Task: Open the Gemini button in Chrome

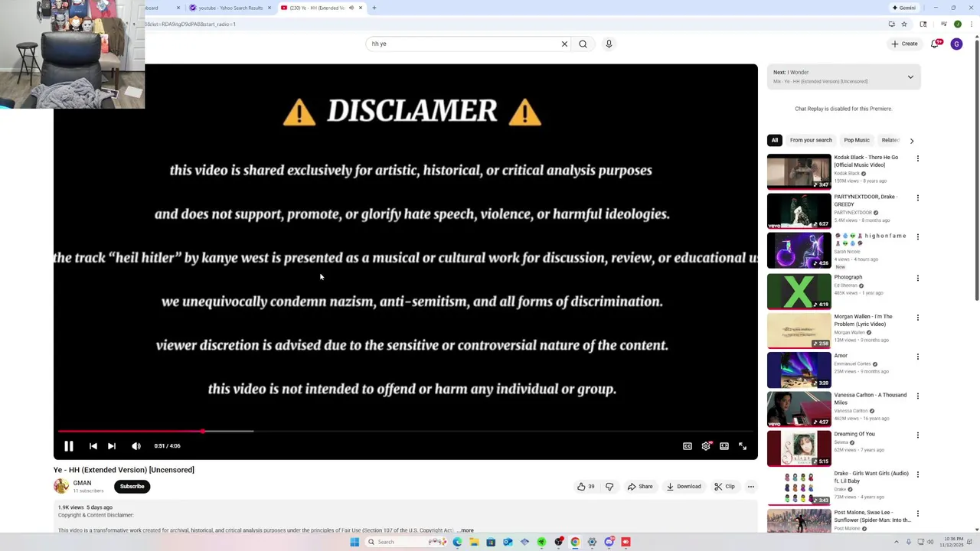Action: pos(904,8)
